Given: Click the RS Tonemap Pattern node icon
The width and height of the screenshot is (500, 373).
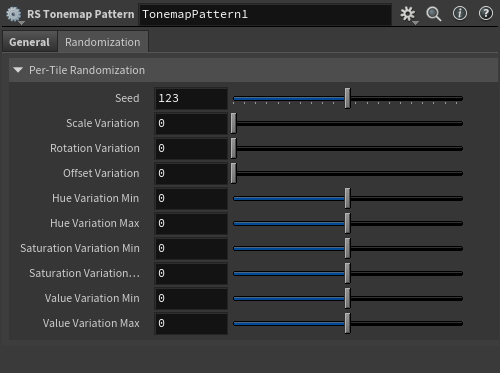Looking at the screenshot, I should tap(14, 14).
